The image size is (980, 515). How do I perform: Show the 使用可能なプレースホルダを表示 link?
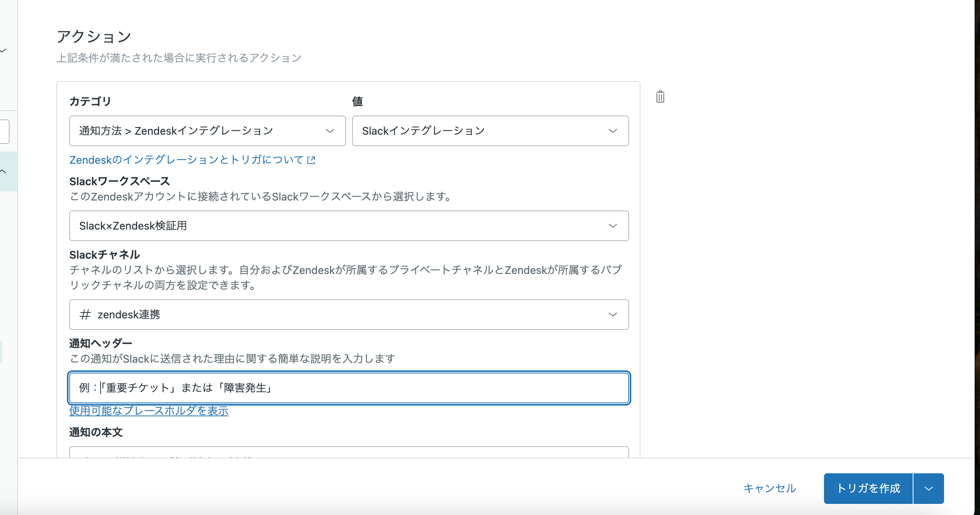149,411
